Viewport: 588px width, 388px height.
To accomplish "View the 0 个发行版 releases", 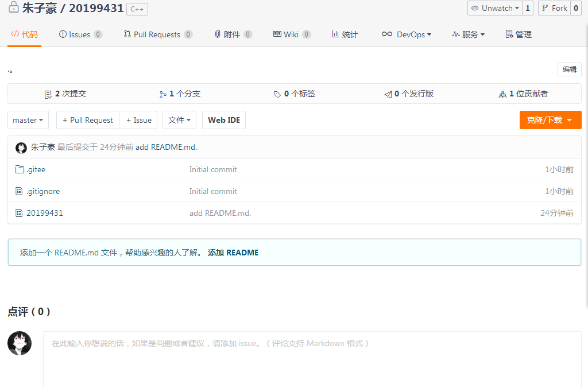I will point(409,94).
